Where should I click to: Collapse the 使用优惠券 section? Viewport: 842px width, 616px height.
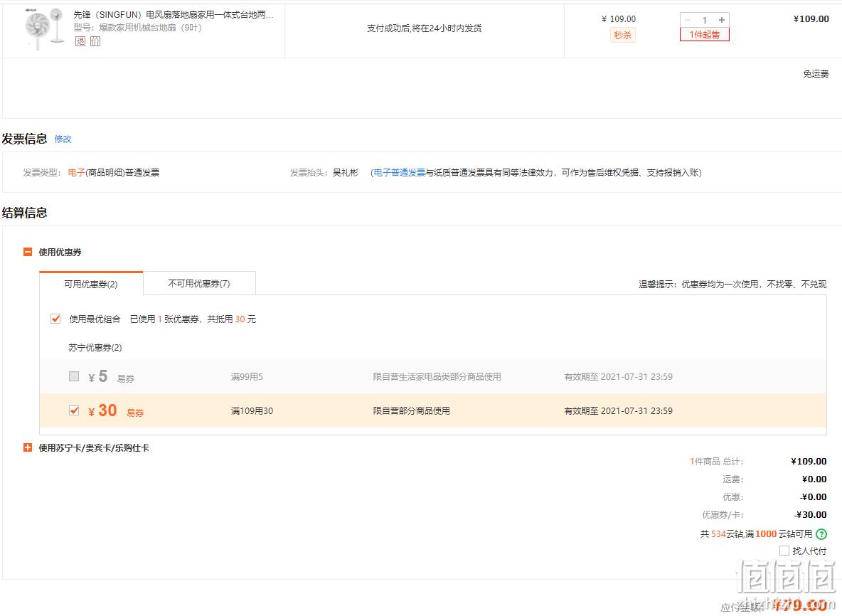(28, 252)
